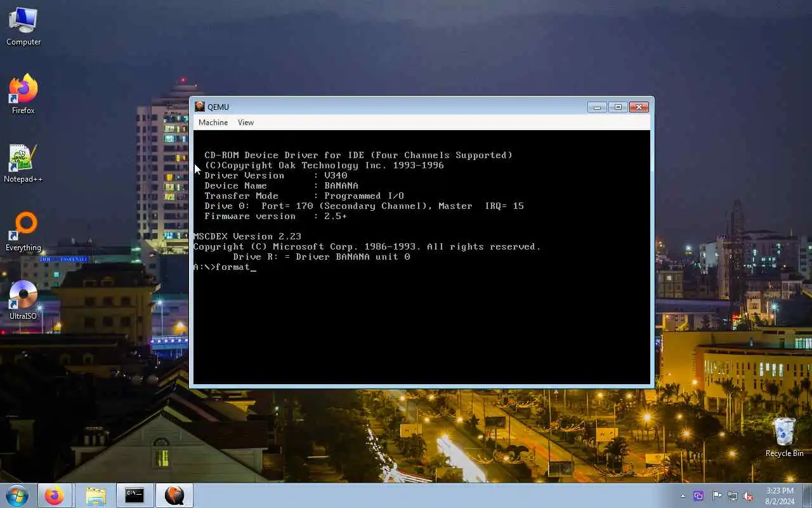Select the QEMU taskbar button
The width and height of the screenshot is (812, 508).
pos(174,495)
